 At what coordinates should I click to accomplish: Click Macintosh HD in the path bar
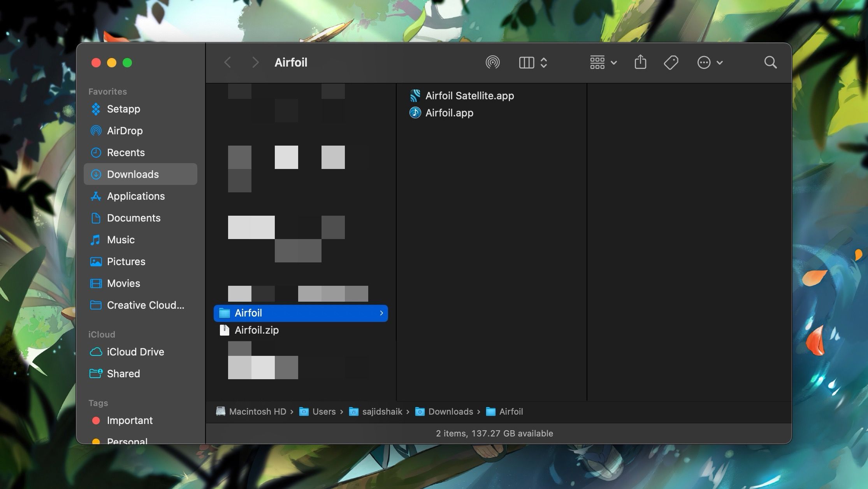(257, 412)
